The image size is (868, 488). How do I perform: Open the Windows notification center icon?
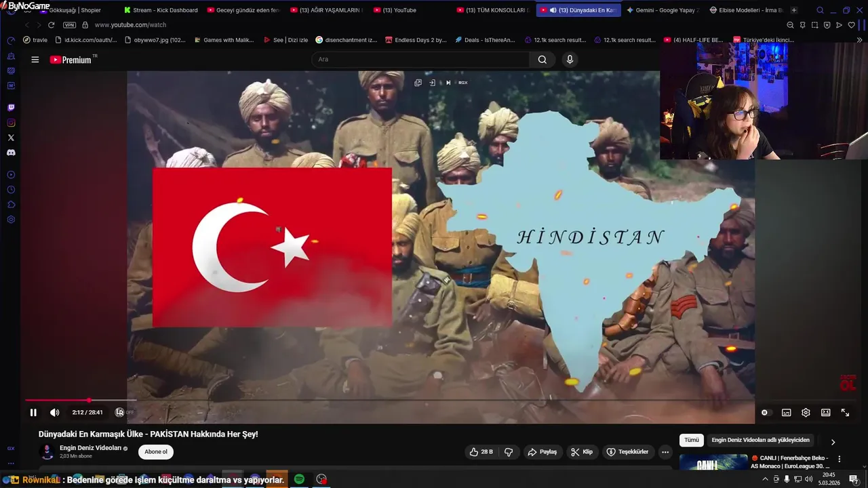point(854,479)
